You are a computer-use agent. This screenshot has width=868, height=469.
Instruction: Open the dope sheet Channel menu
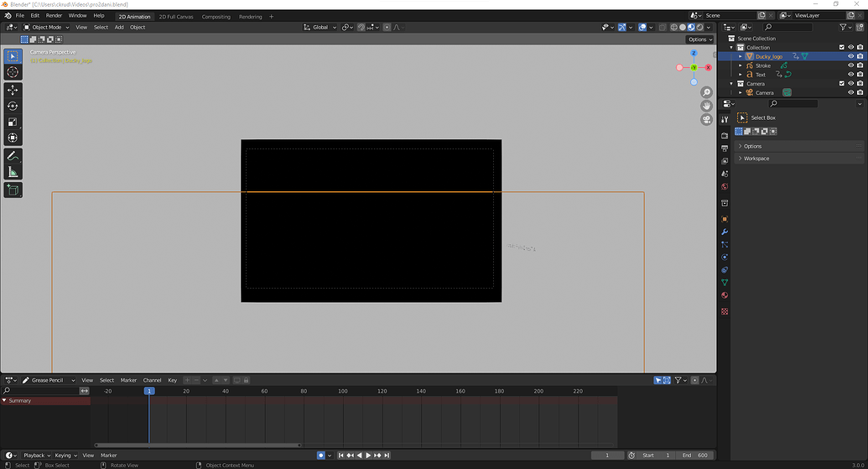pos(152,380)
